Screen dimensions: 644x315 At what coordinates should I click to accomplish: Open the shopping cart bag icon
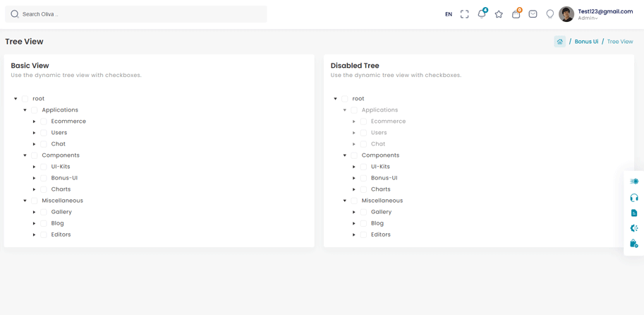[516, 14]
